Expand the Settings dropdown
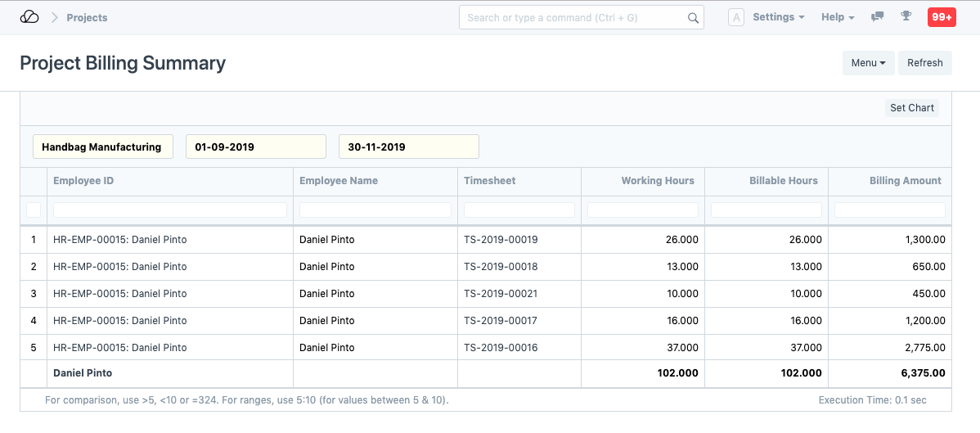Image resolution: width=980 pixels, height=433 pixels. [x=778, y=17]
